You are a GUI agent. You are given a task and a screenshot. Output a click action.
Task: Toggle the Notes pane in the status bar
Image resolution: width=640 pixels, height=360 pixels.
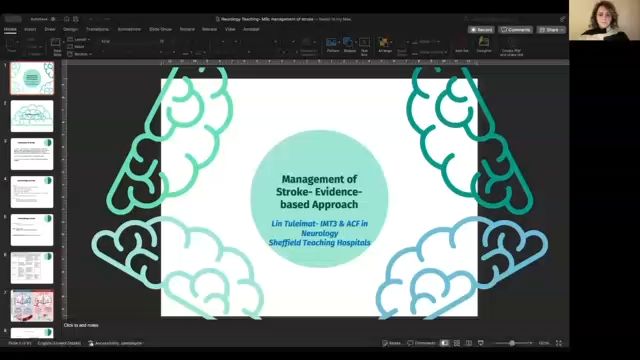(391, 343)
